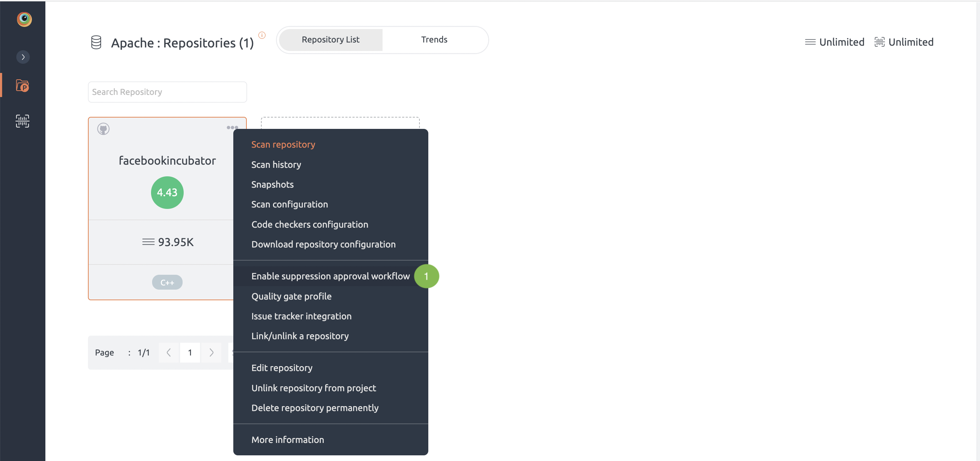This screenshot has width=980, height=461.
Task: Click the analytics/dashboard icon in sidebar
Action: 22,122
